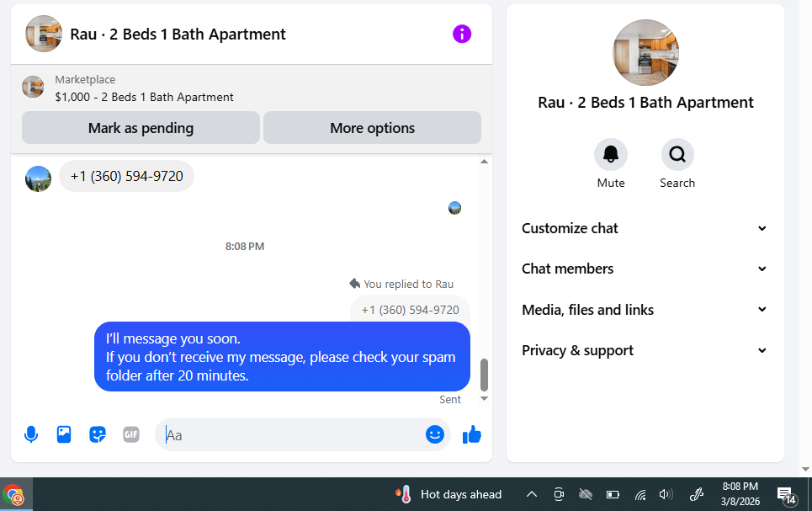Screen dimensions: 812x511
Task: Click the sidebar name 'Rau · 2 Beds 1 Bath Apartment'
Action: [645, 103]
